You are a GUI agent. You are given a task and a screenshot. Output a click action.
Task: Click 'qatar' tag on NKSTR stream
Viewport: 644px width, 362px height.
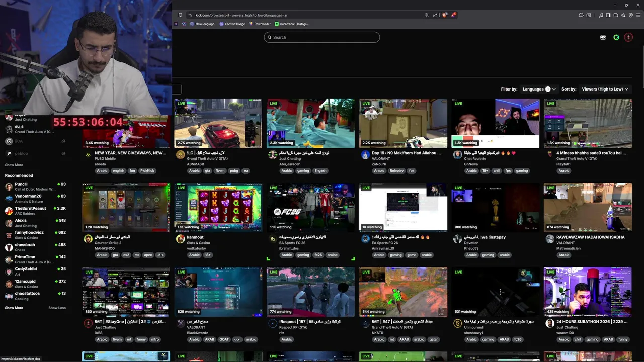coord(433,340)
